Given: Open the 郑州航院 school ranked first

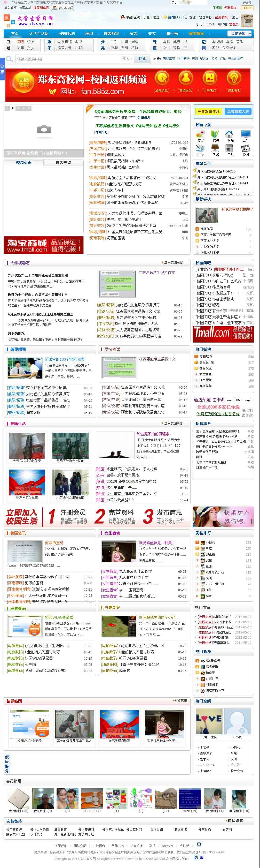Looking at the screenshot, I should click(207, 229).
